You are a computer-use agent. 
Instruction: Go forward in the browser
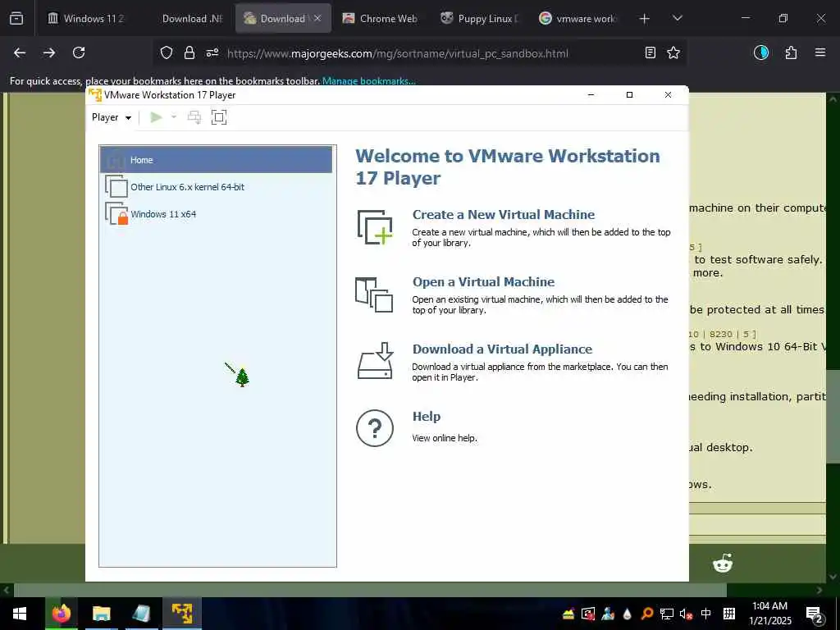coord(49,52)
